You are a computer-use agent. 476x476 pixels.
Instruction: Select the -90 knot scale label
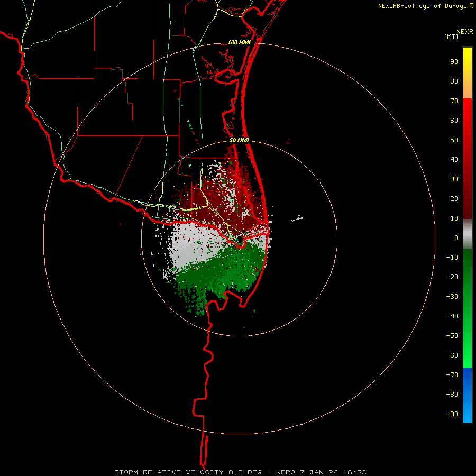452,414
